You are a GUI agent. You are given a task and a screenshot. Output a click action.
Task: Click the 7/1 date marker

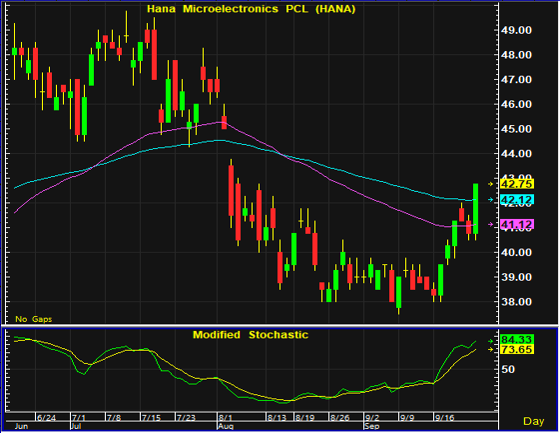(x=79, y=418)
